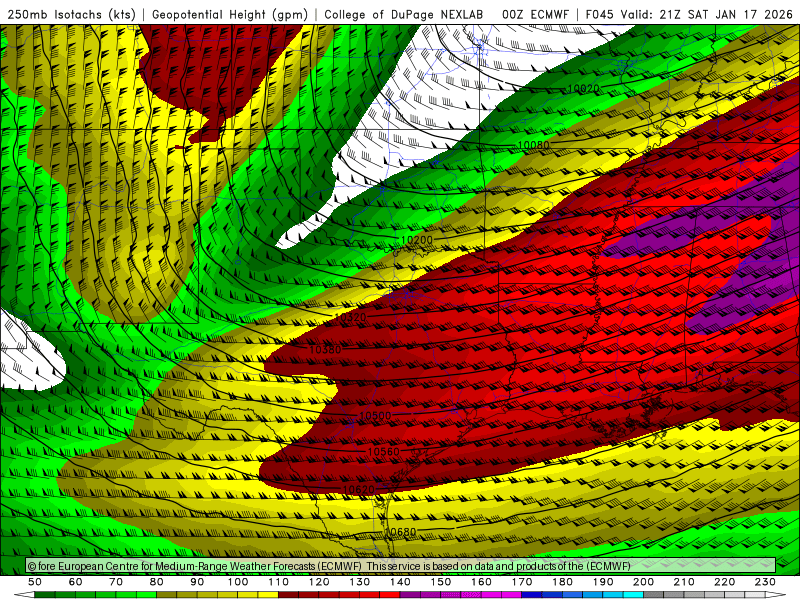Image resolution: width=800 pixels, height=600 pixels.
Task: Click the 'College of DuPage NEXLAB' label
Action: tap(404, 14)
